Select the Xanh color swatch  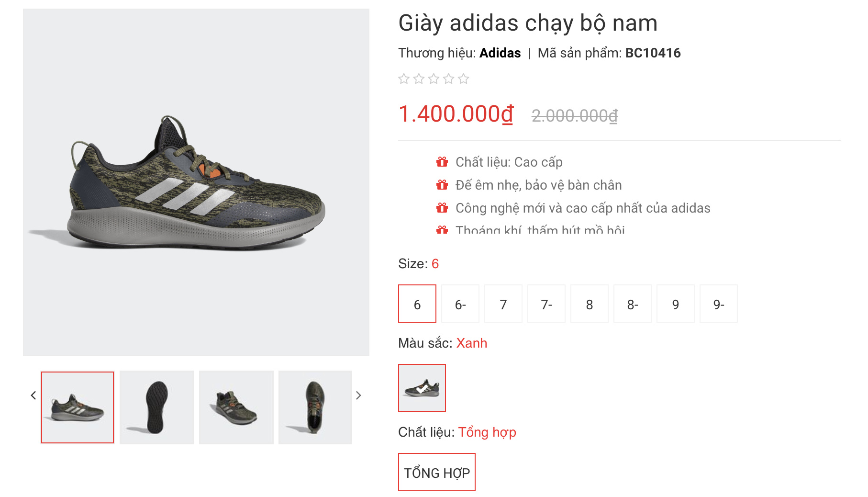(x=422, y=388)
